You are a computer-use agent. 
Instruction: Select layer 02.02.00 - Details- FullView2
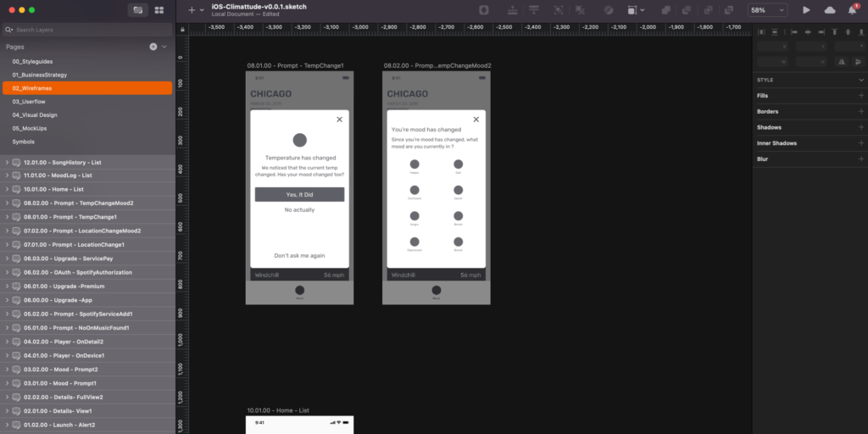(x=87, y=397)
